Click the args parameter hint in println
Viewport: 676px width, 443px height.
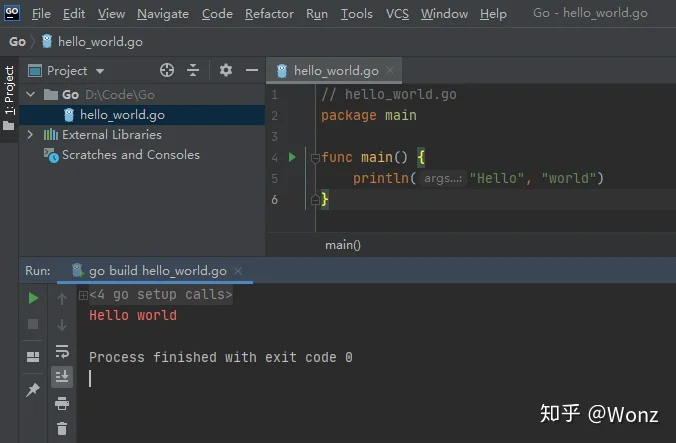443,178
